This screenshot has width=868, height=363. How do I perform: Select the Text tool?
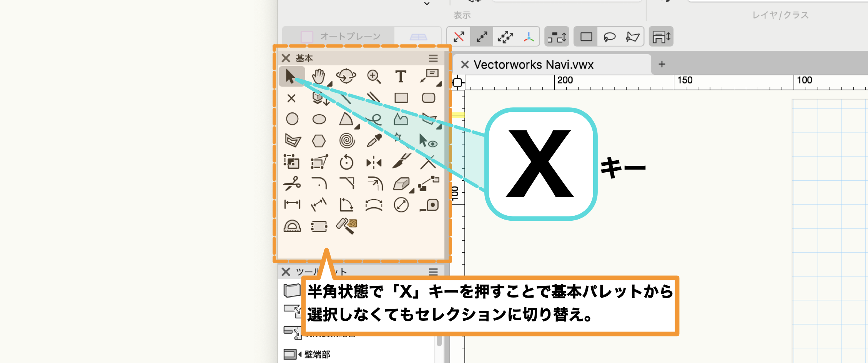(x=401, y=77)
